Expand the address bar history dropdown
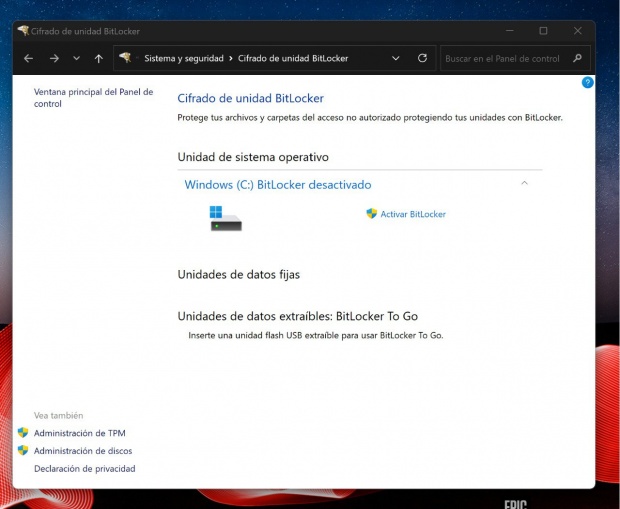The height and width of the screenshot is (509, 620). click(395, 59)
